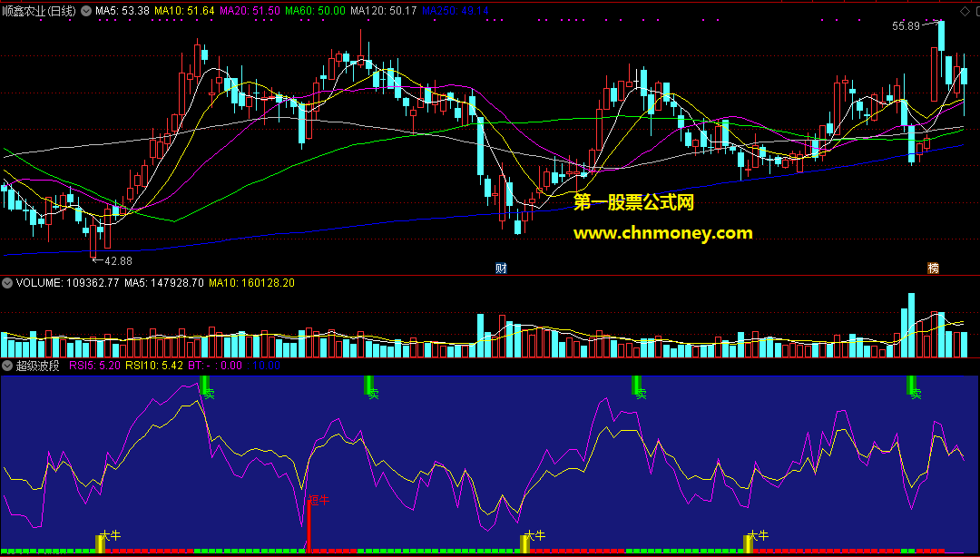Click the RSI10: 5.42 label

point(154,366)
